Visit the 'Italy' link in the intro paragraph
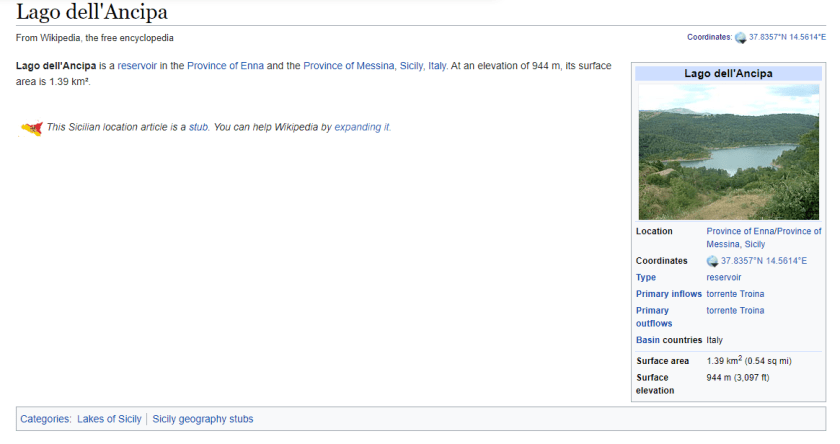 coord(436,66)
